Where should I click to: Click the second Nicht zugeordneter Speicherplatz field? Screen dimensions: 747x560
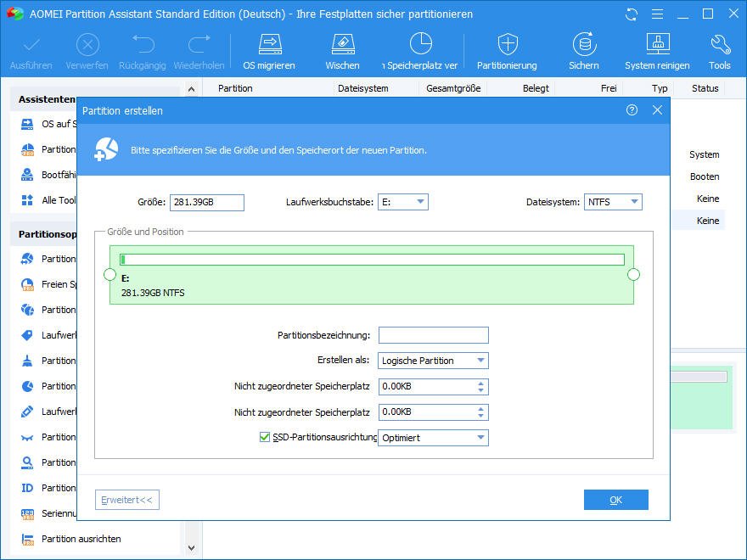pyautogui.click(x=434, y=412)
